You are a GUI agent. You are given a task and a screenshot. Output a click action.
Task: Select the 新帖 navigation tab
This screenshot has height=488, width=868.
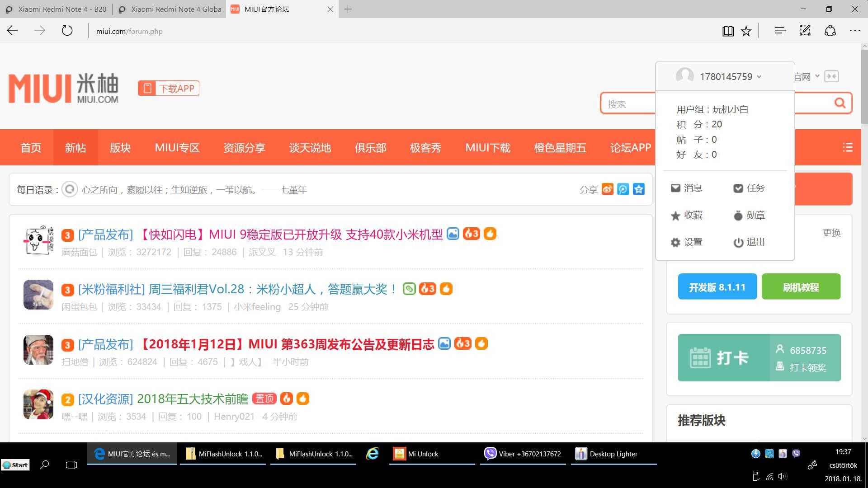(x=75, y=147)
